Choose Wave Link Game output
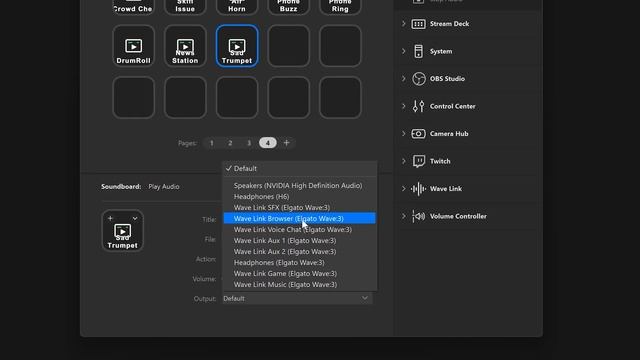This screenshot has width=640, height=360. (x=300, y=274)
